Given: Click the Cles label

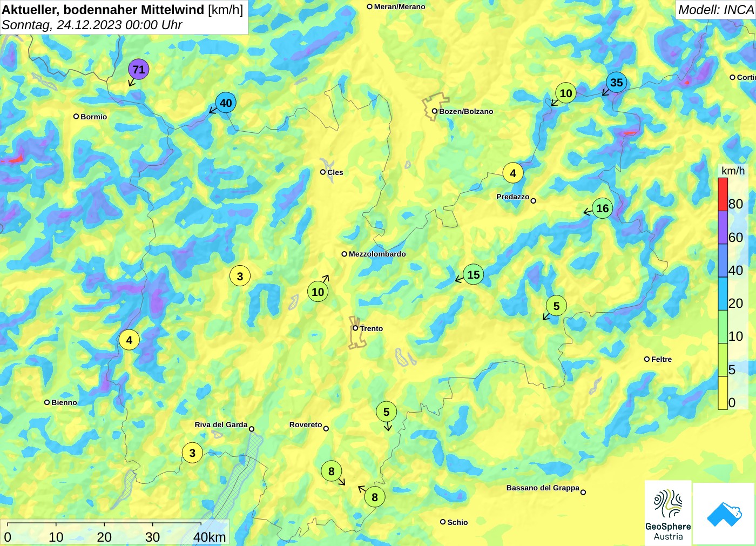Looking at the screenshot, I should click(x=335, y=172).
